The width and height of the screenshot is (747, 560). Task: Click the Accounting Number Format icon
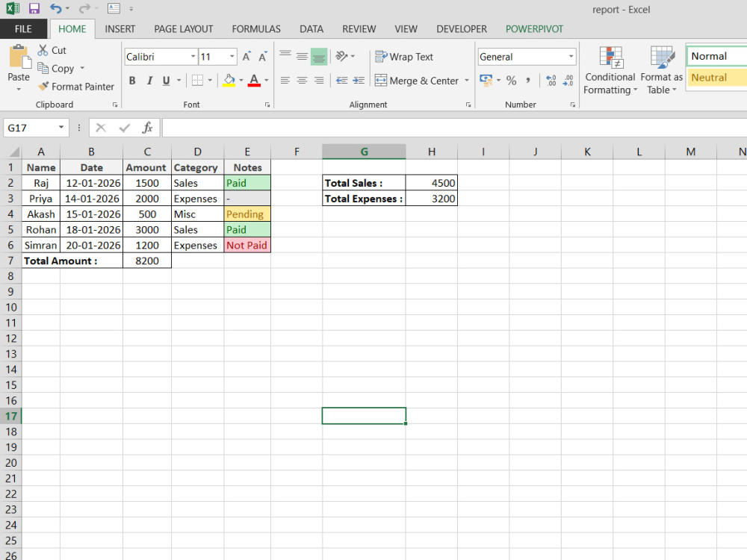[486, 80]
